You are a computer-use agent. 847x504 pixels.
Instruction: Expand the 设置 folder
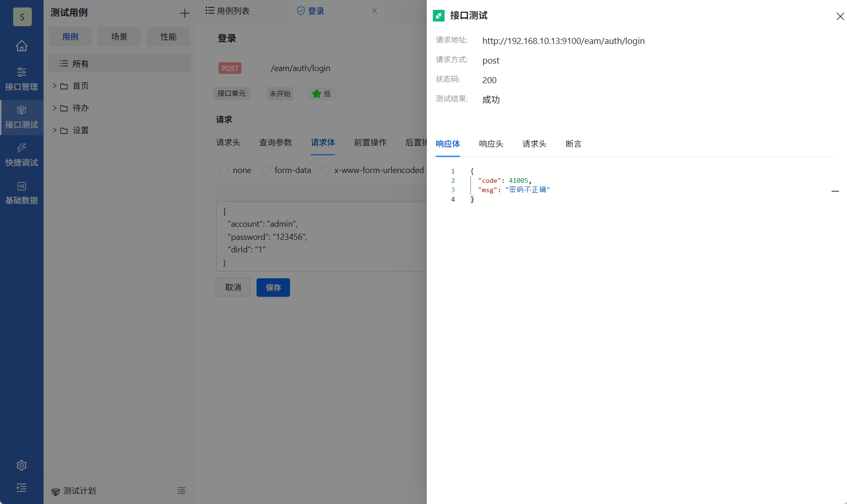click(54, 130)
